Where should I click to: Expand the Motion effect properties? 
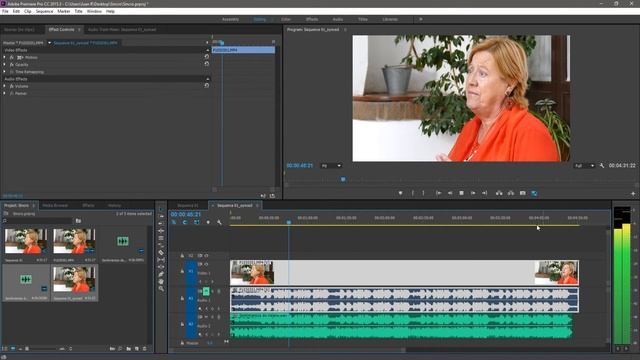[x=4, y=58]
